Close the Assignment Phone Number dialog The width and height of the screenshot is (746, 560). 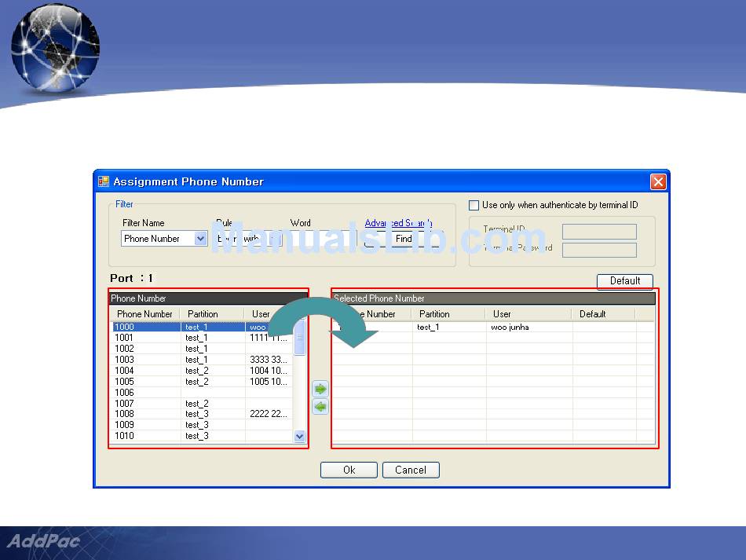click(658, 181)
